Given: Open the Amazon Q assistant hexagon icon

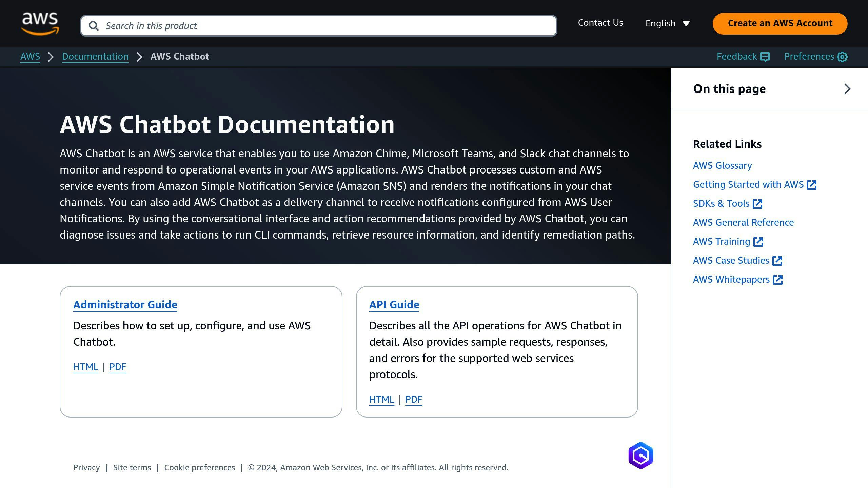Looking at the screenshot, I should pyautogui.click(x=640, y=455).
